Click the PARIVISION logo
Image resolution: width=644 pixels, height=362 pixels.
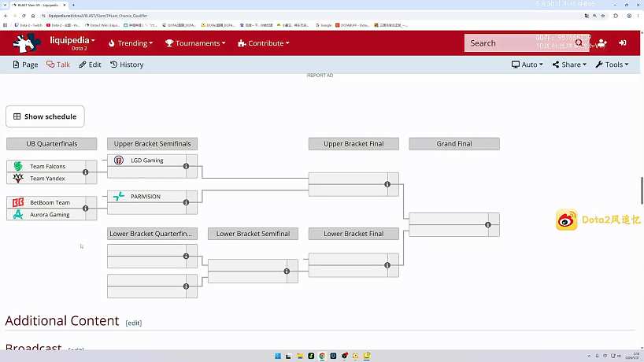coord(119,196)
